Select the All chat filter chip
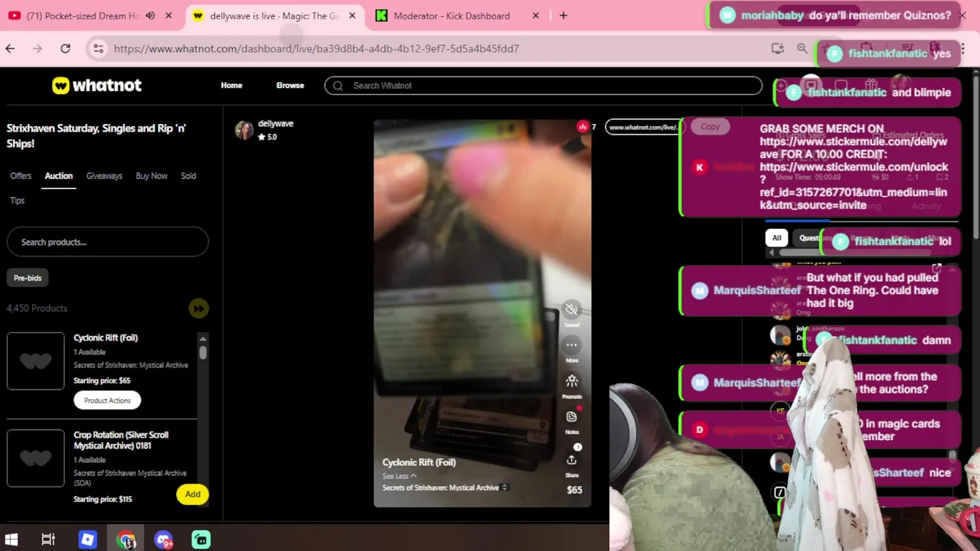This screenshot has width=980, height=551. (x=776, y=238)
